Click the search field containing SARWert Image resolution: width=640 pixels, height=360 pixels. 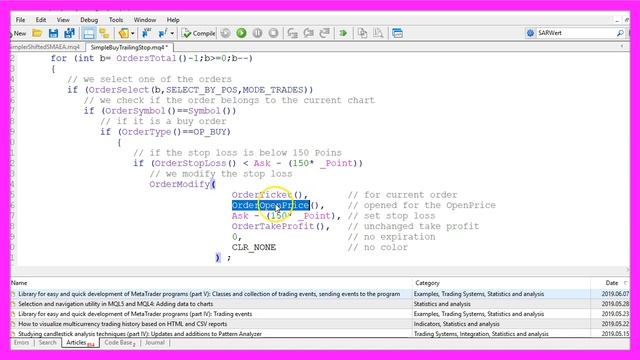pyautogui.click(x=576, y=33)
